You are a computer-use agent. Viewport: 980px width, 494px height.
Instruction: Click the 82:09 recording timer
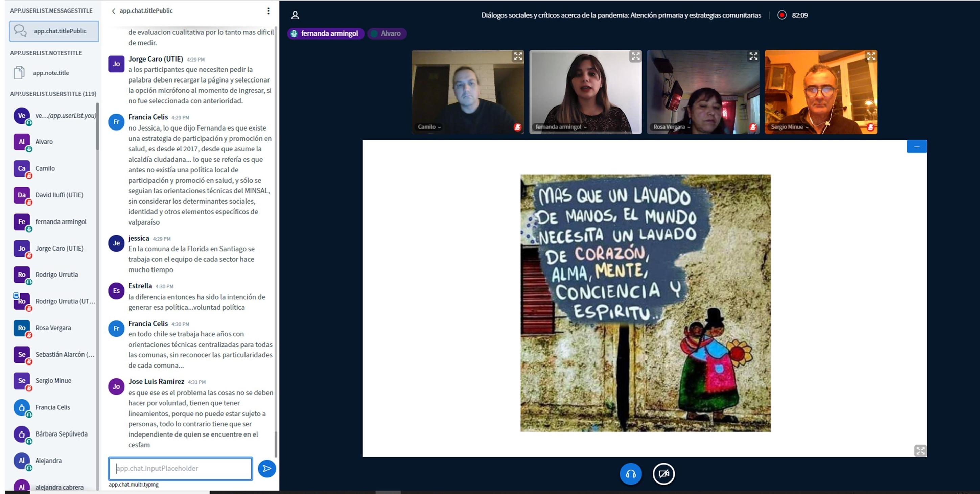point(800,15)
